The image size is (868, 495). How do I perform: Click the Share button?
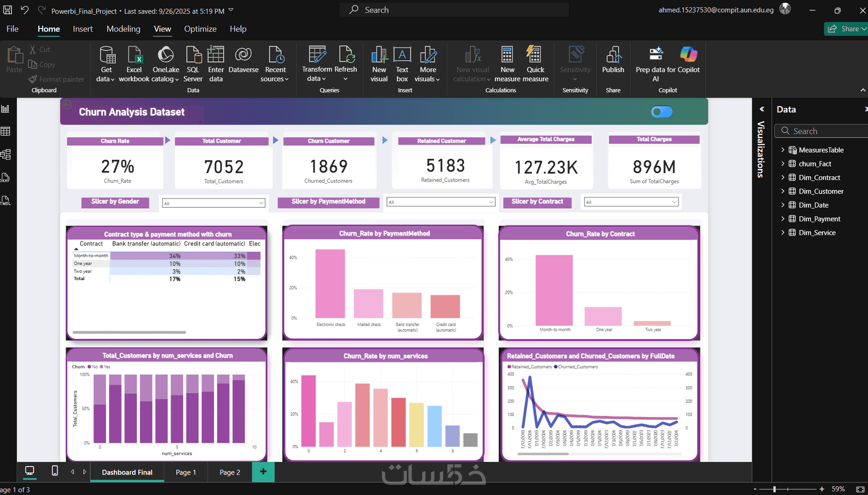(x=846, y=29)
